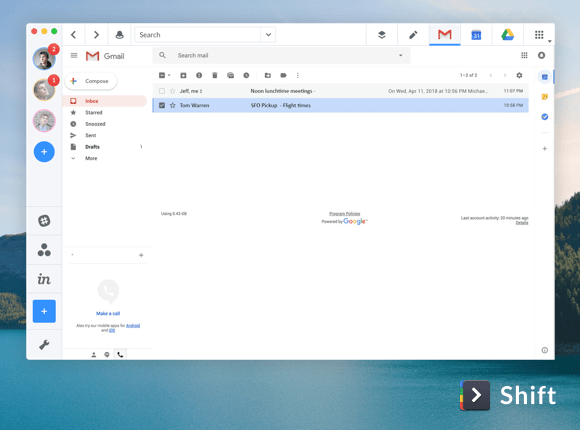Click the Compose button
Screen dimensions: 580x430
click(x=91, y=81)
